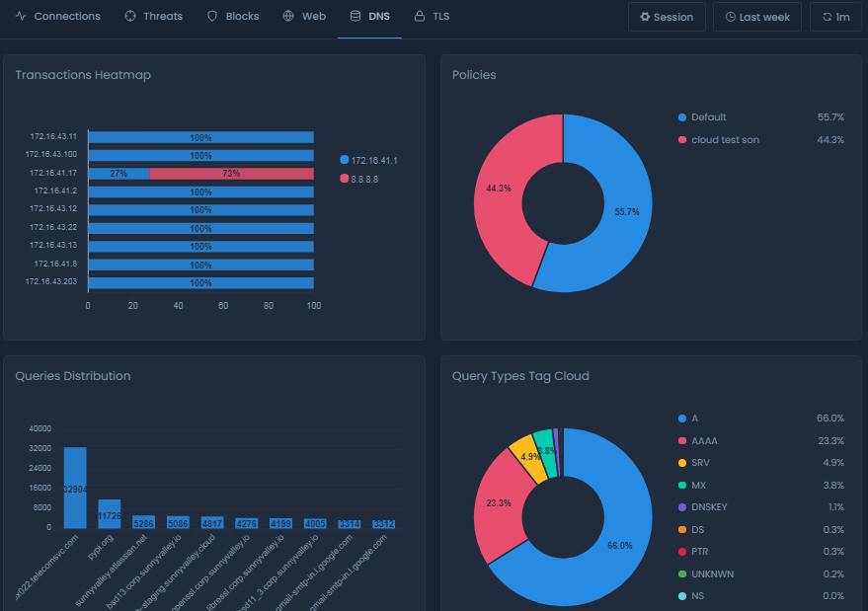Switch to the Connections tab
Screen dimensions: 868x611
tap(58, 16)
